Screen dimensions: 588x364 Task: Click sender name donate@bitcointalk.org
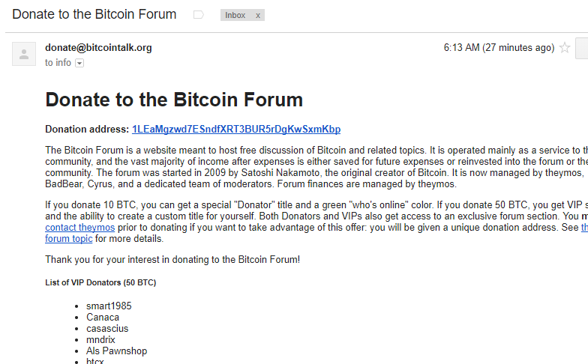pos(98,48)
